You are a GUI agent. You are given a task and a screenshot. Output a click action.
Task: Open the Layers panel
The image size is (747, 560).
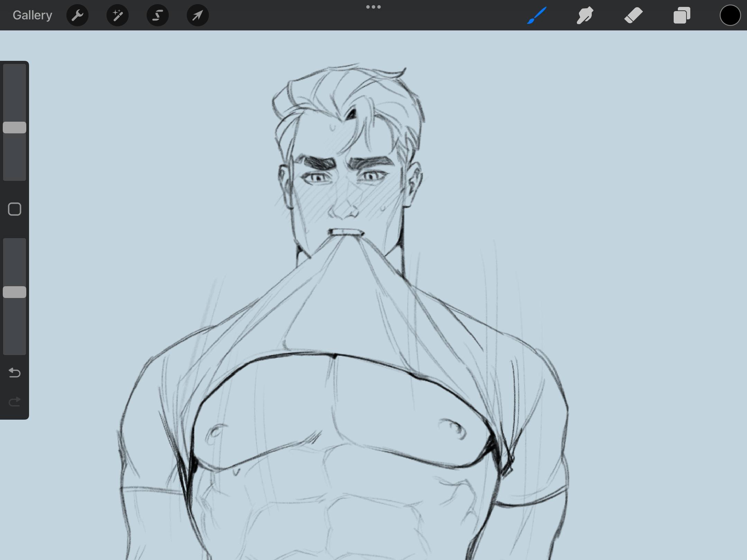682,15
